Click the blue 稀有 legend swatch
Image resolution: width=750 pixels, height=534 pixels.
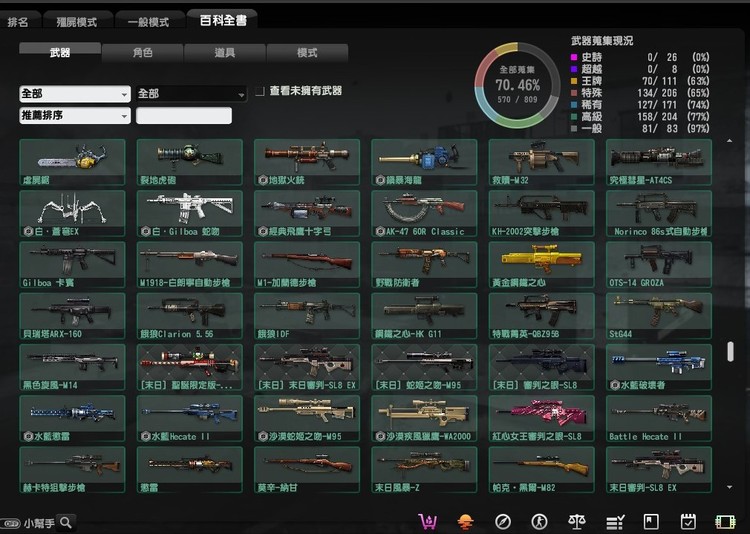coord(574,105)
